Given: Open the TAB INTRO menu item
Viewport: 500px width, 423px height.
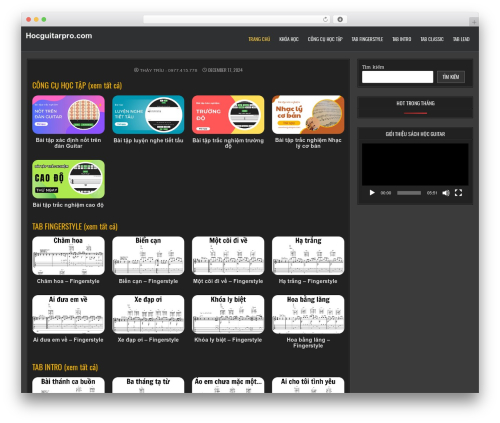Looking at the screenshot, I should click(401, 39).
